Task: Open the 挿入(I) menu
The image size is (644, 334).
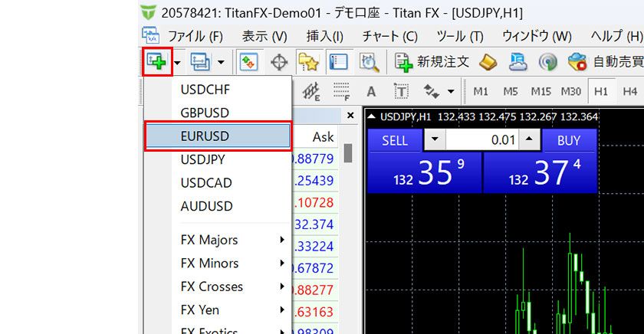Action: pyautogui.click(x=324, y=37)
